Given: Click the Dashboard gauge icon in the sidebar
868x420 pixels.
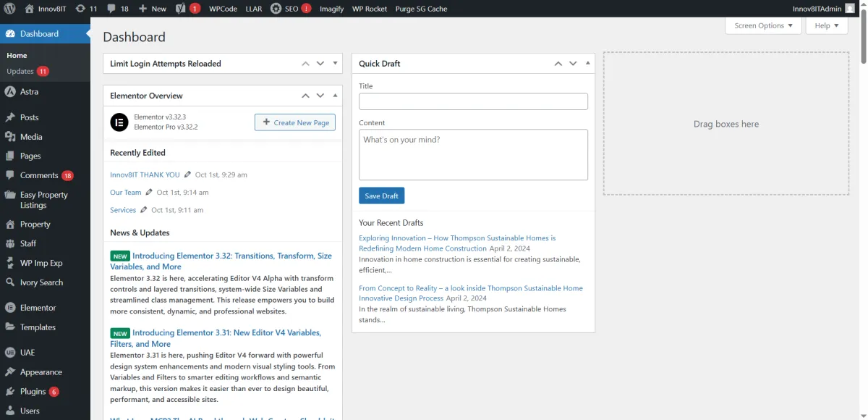Looking at the screenshot, I should (10, 34).
